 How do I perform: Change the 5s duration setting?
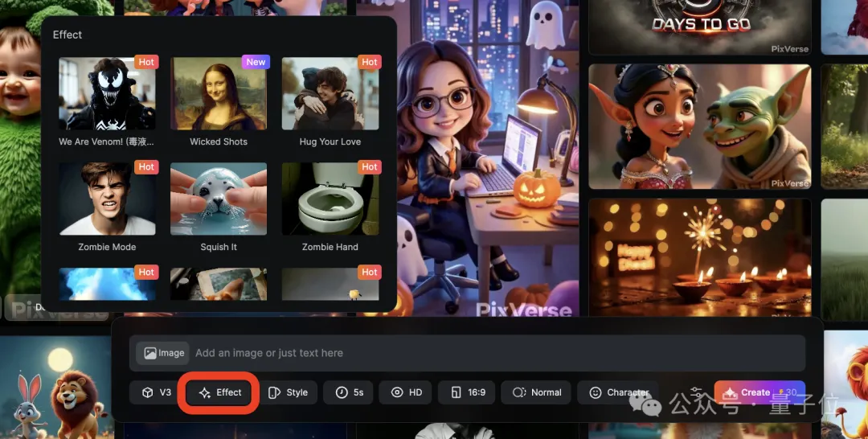(x=349, y=392)
